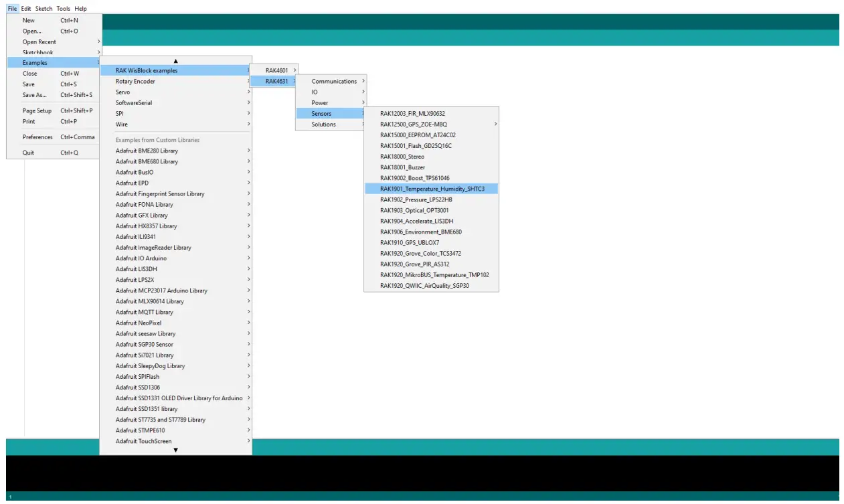Expand the Examples submenu entry
This screenshot has height=504, width=844.
pos(54,63)
